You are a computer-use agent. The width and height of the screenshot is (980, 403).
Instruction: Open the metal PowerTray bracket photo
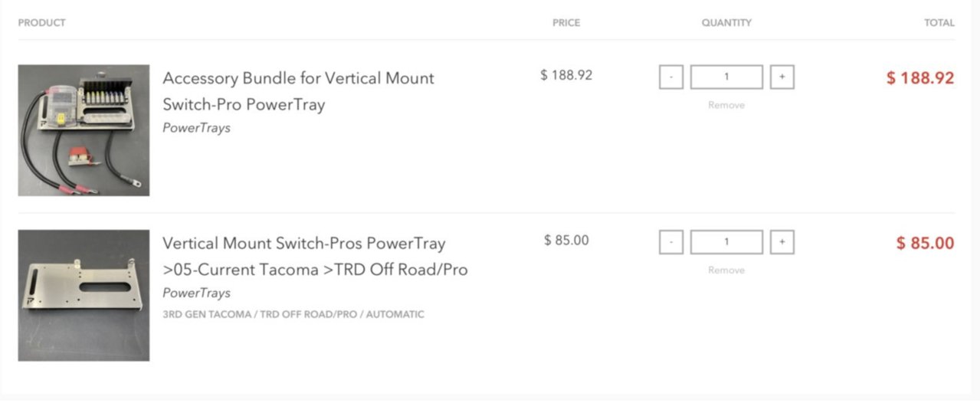click(84, 295)
